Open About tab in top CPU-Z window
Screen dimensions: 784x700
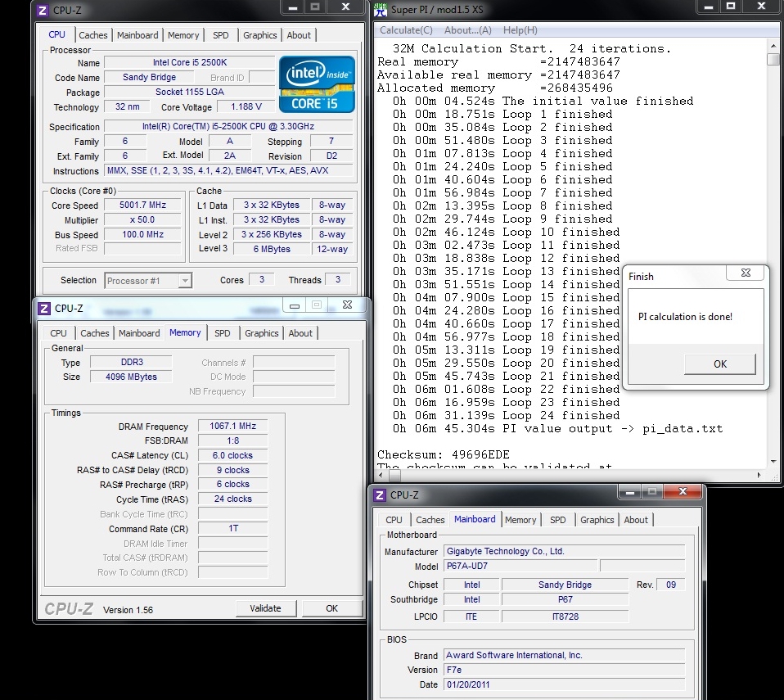tap(299, 35)
